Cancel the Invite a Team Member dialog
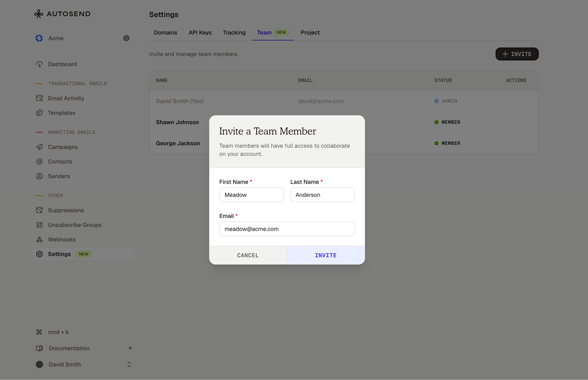The width and height of the screenshot is (588, 380). pos(248,255)
